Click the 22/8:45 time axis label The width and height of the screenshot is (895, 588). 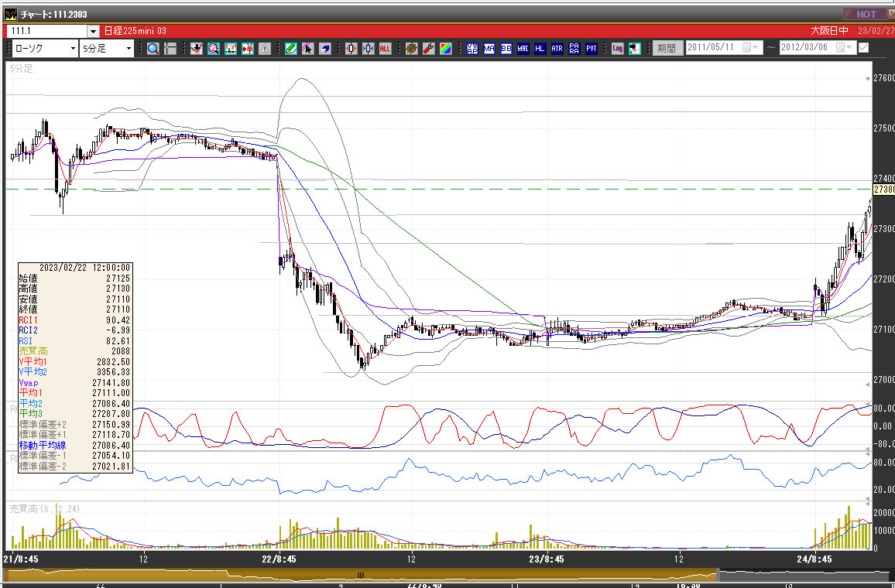click(279, 559)
